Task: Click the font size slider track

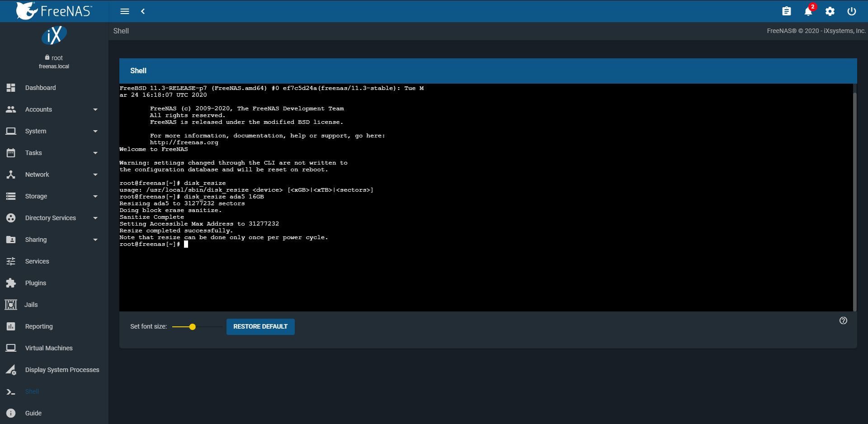Action: click(x=198, y=327)
